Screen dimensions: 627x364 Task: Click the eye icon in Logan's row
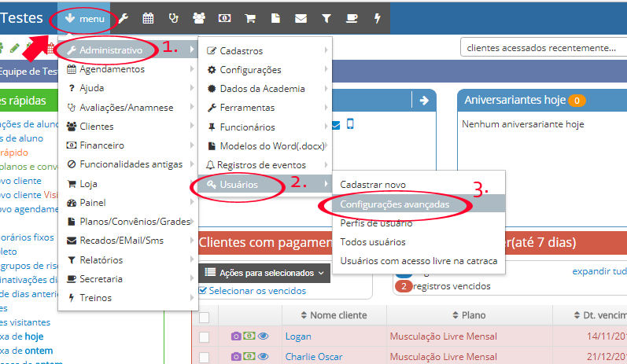tap(264, 336)
